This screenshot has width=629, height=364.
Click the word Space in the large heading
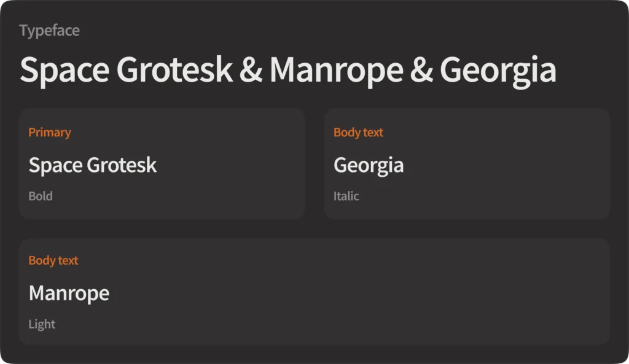(x=56, y=70)
